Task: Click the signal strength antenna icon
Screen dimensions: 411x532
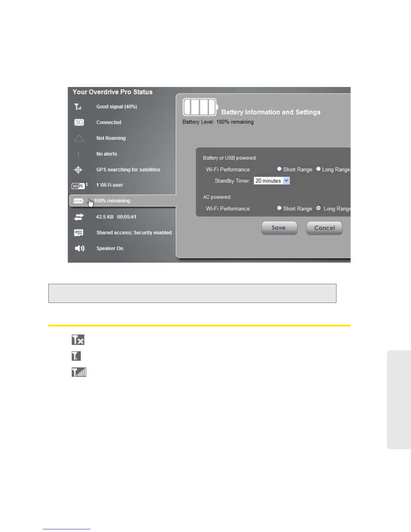Action: (x=78, y=107)
